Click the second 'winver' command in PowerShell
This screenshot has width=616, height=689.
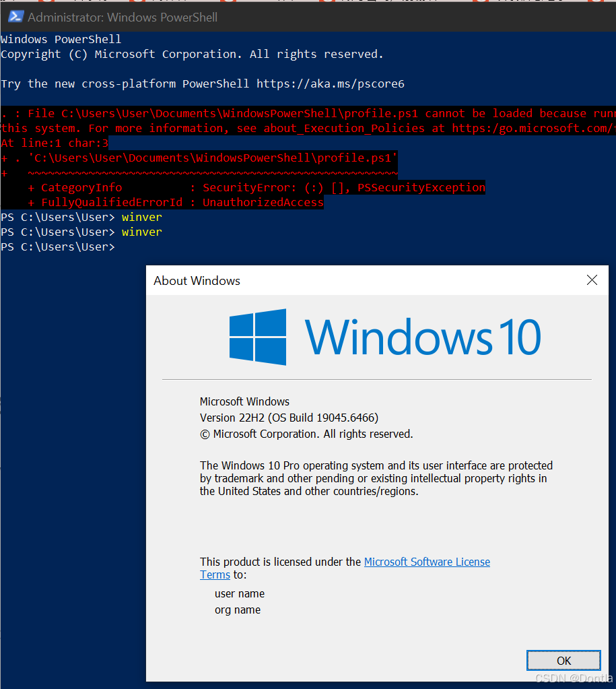pos(142,232)
